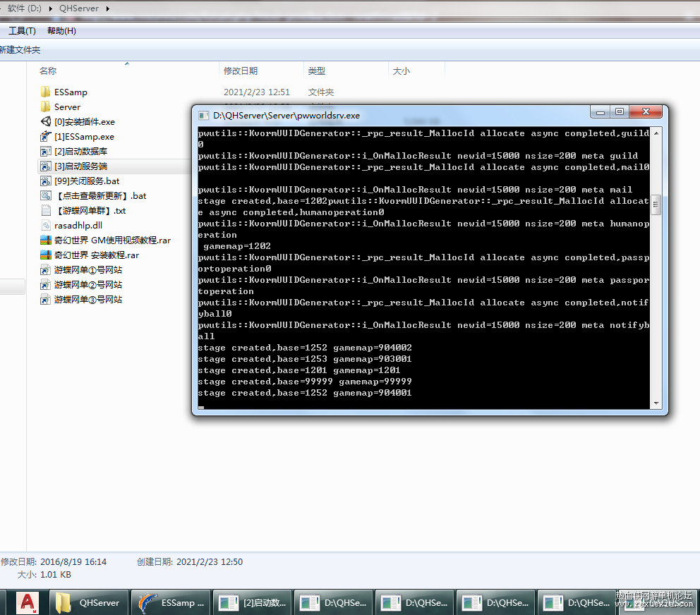The height and width of the screenshot is (615, 700).
Task: Select the 【游蝶网单群】.txt file icon
Action: [46, 210]
